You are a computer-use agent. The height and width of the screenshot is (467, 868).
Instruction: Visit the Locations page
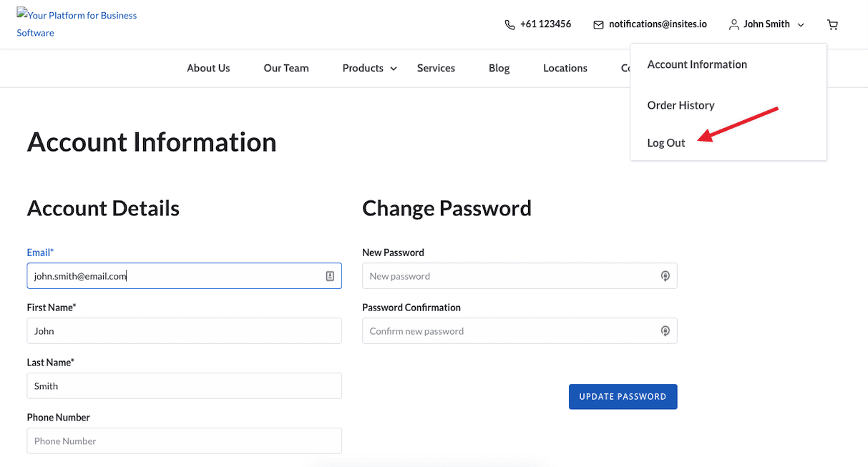565,68
